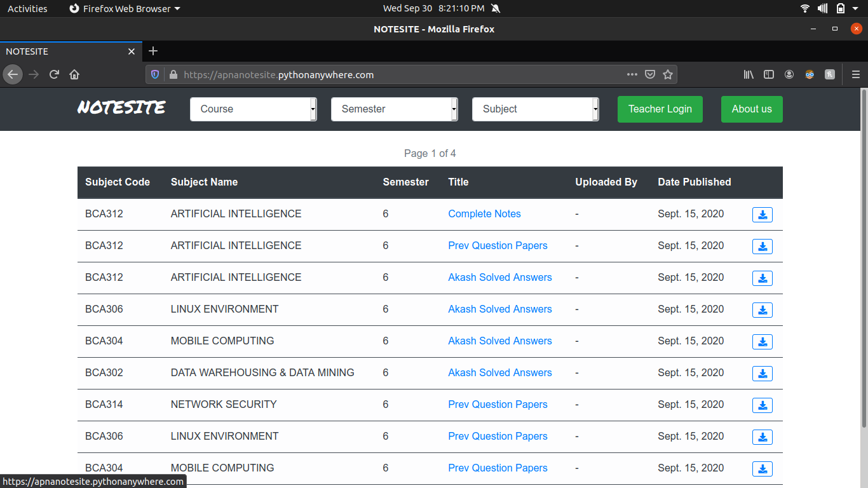
Task: Open a new browser tab
Action: click(x=153, y=51)
